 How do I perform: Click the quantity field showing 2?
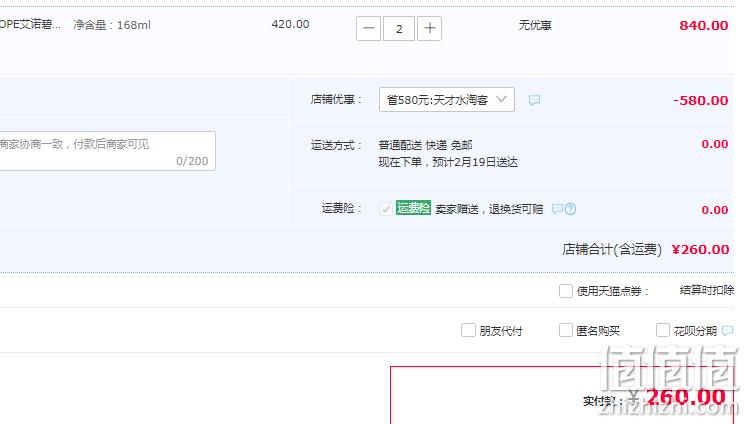tap(399, 29)
